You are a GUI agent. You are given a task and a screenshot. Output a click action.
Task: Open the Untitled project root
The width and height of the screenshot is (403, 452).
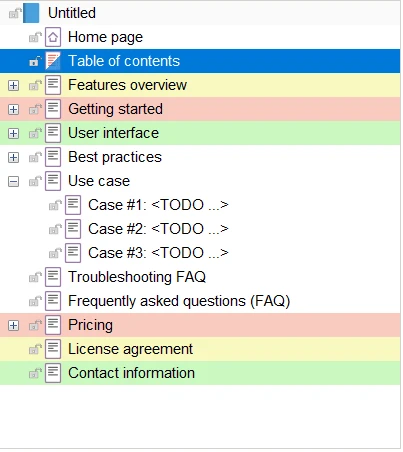72,13
